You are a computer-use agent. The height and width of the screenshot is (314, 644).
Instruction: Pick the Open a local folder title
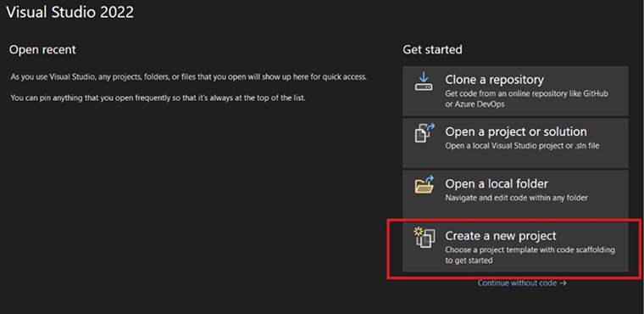click(497, 183)
